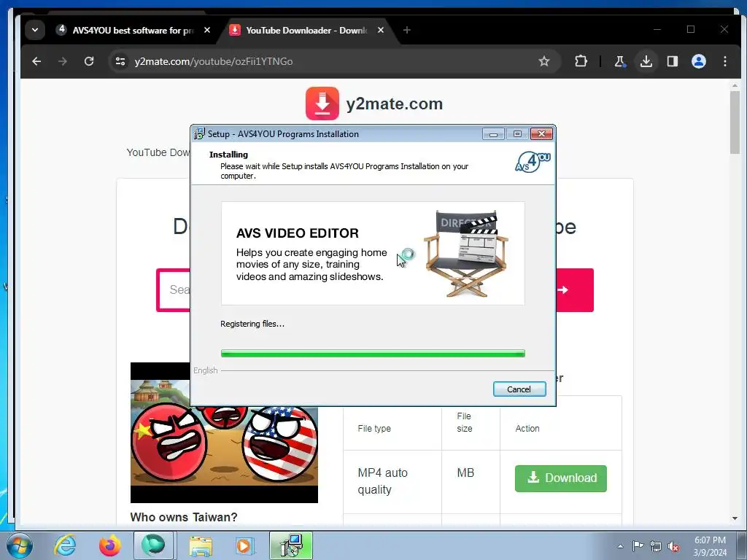Open the Chrome extensions puzzle icon
The height and width of the screenshot is (560, 747).
coord(581,61)
